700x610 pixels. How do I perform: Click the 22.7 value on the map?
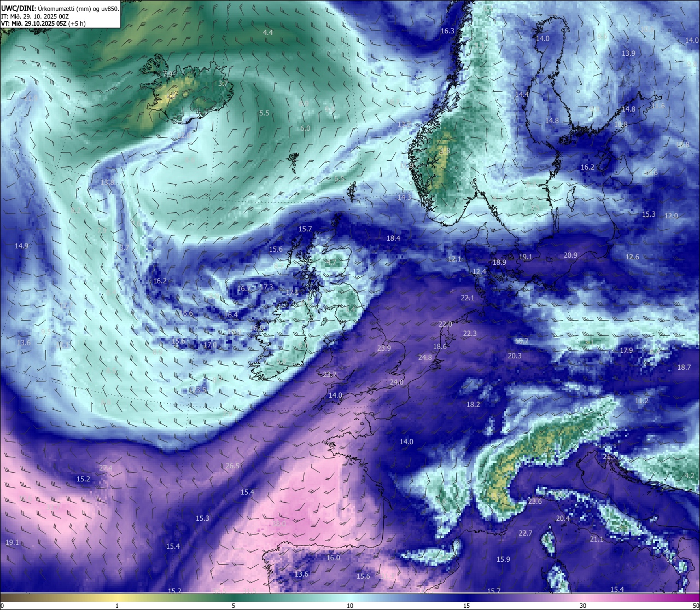point(525,533)
